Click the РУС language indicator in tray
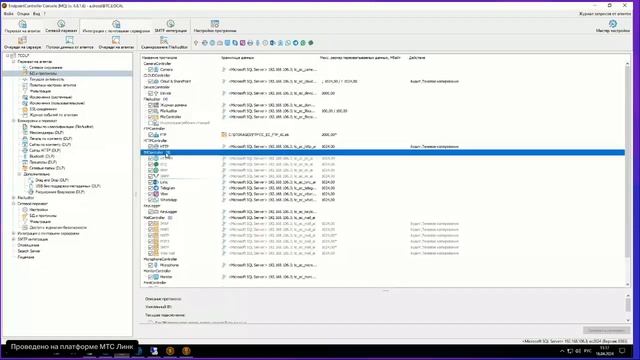 [588, 351]
